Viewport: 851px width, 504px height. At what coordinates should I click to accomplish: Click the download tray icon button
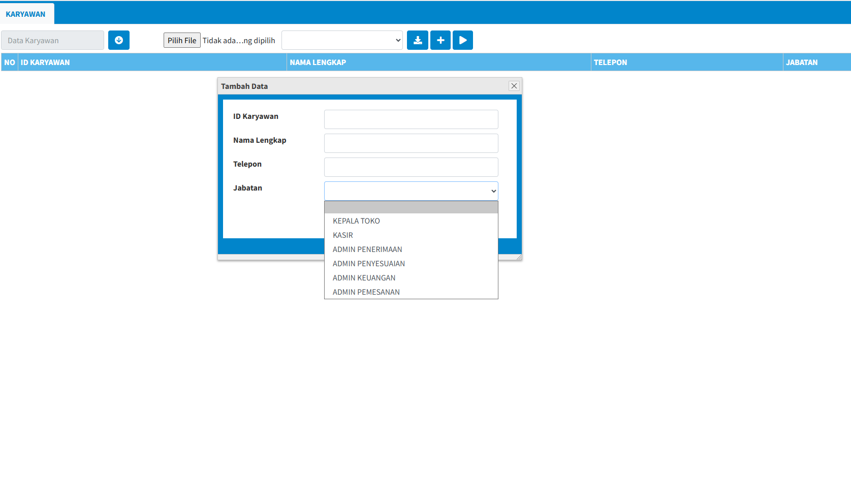coord(418,40)
